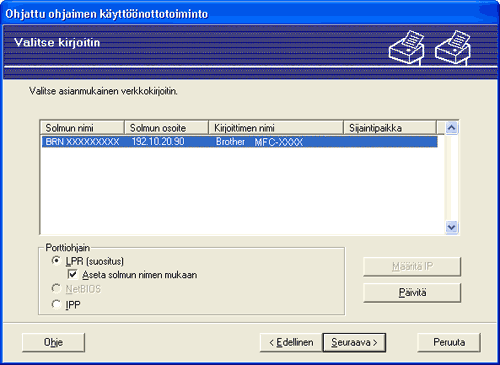Go back with the Edellinen button
Screen dimensions: 500x365
click(291, 342)
